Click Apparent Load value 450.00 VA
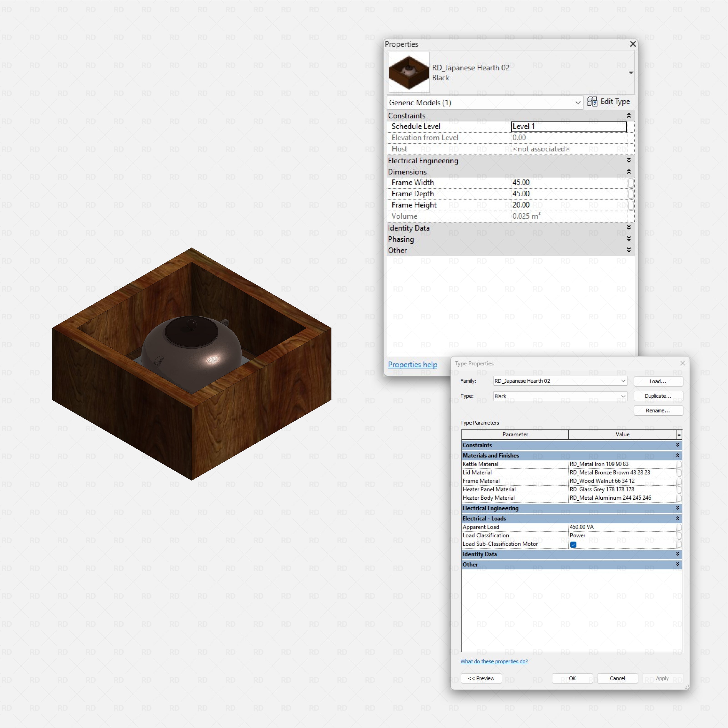The width and height of the screenshot is (728, 728). [622, 527]
